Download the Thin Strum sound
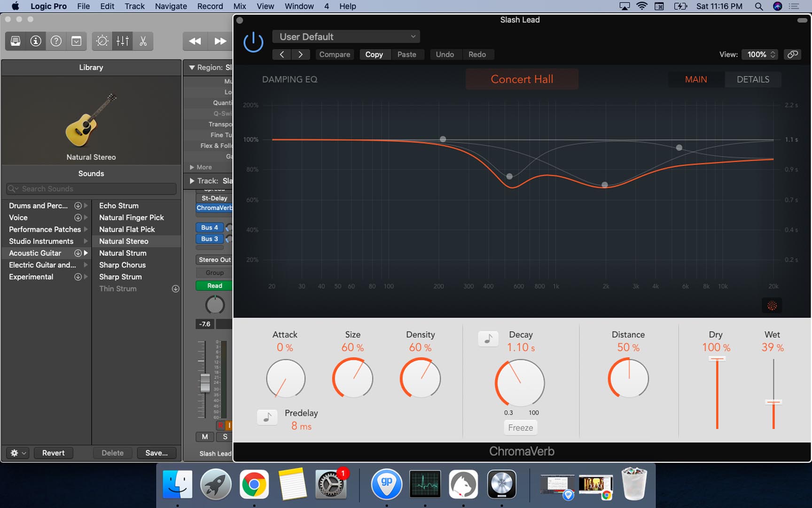This screenshot has height=508, width=812. (175, 289)
